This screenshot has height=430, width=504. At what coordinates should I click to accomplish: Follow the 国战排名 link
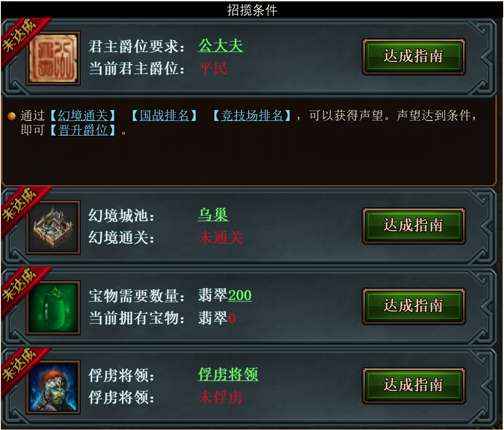pos(164,115)
